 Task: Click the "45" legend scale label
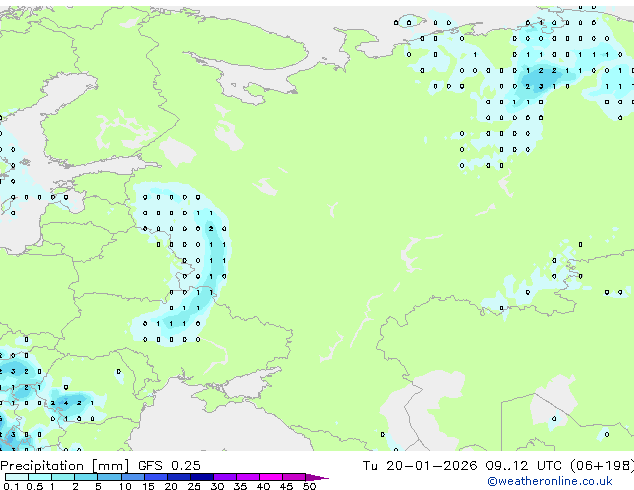click(x=286, y=486)
